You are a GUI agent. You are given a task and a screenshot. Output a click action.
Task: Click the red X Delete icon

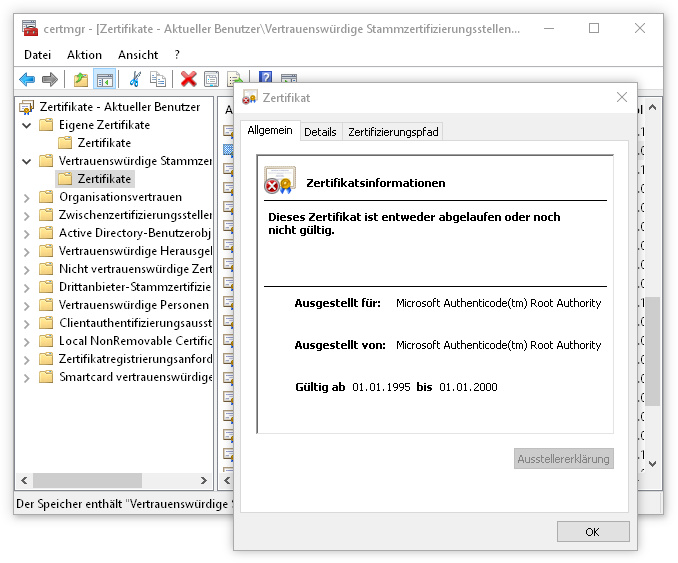(x=189, y=79)
